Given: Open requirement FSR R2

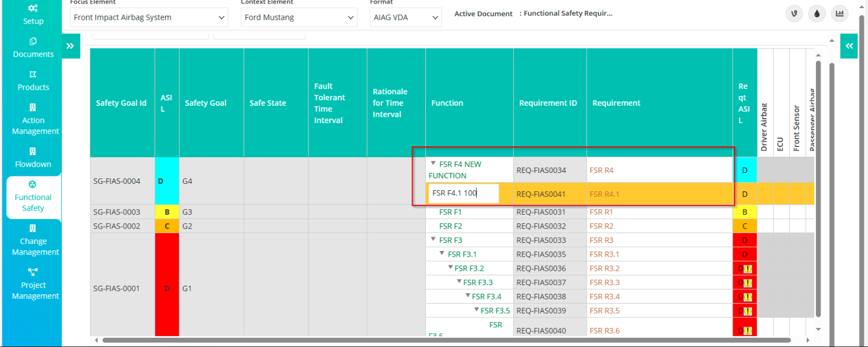Looking at the screenshot, I should pos(601,226).
